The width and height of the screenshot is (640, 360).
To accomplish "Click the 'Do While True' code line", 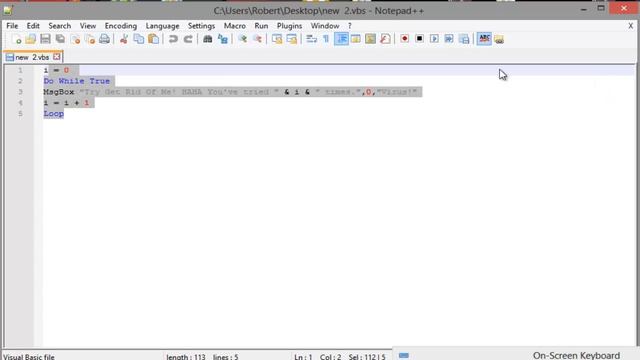I will 77,81.
